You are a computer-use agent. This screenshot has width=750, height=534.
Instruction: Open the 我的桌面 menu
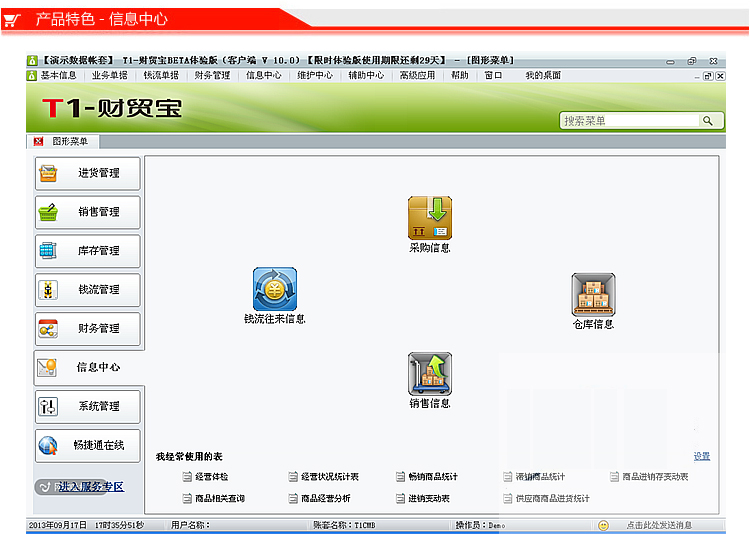(x=543, y=75)
